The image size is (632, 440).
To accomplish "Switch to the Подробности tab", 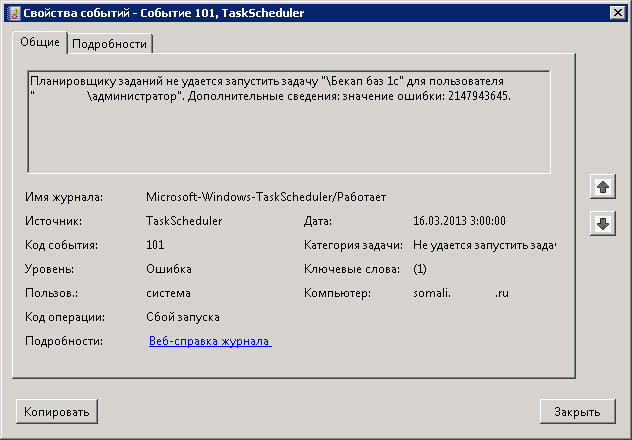I will (109, 44).
